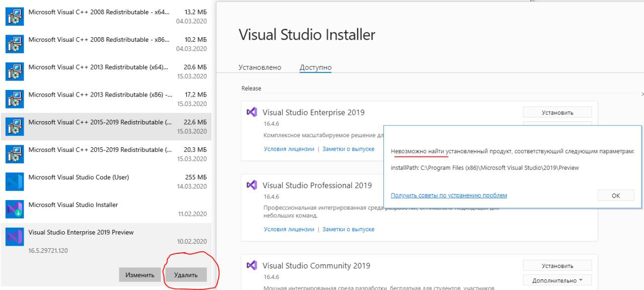Select Microsoft Visual Studio Code (User) entry
This screenshot has height=290, width=644.
click(x=106, y=182)
